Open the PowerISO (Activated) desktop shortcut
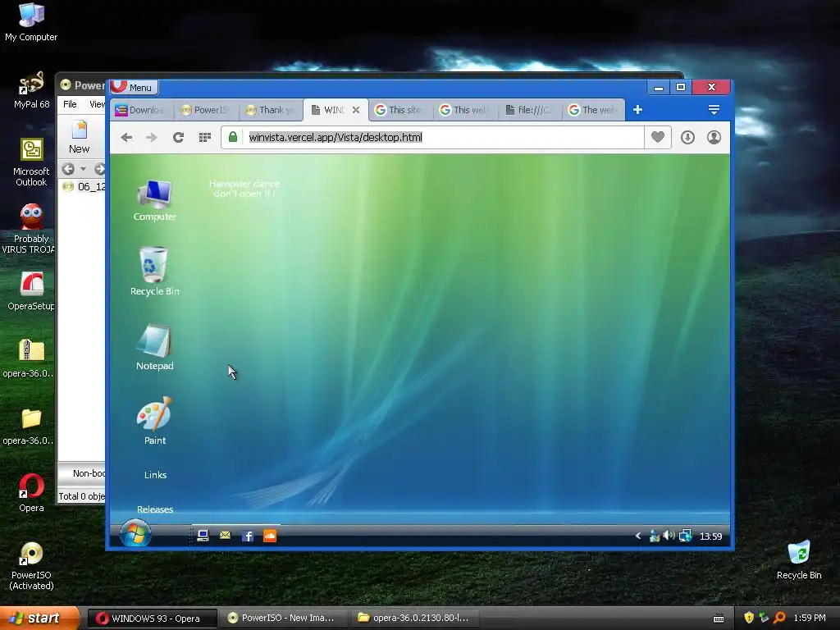 click(31, 566)
